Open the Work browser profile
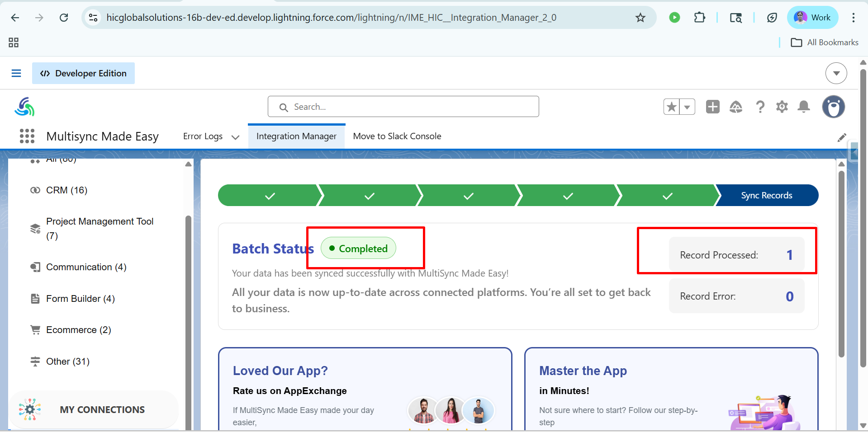Screen dimensions: 868x432 (812, 18)
